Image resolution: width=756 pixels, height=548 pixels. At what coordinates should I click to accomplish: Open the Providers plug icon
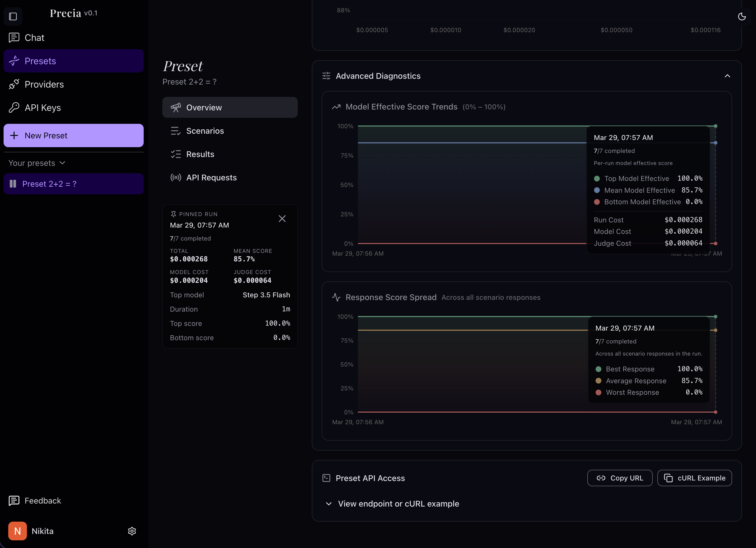(14, 84)
